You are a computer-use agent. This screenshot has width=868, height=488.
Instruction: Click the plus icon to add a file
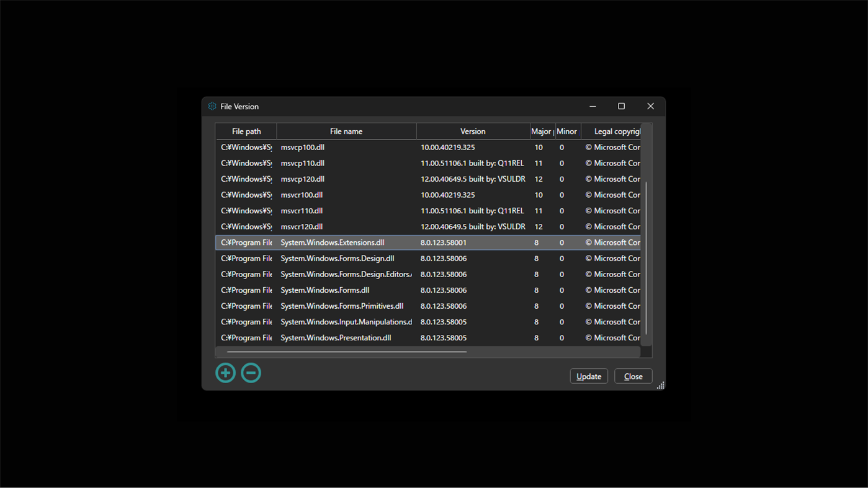tap(225, 373)
